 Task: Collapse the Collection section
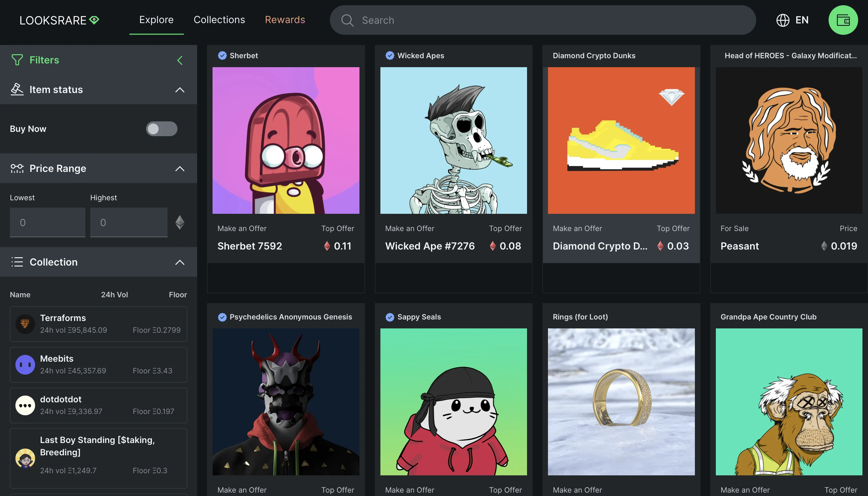click(x=180, y=262)
